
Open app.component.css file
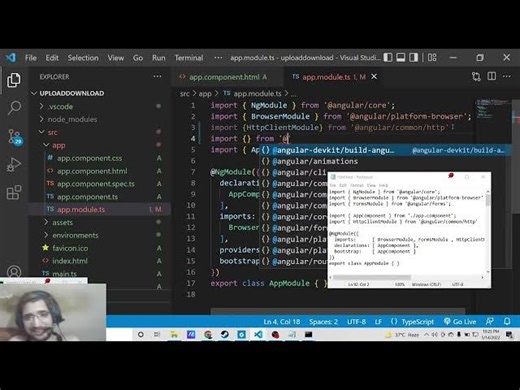point(99,158)
